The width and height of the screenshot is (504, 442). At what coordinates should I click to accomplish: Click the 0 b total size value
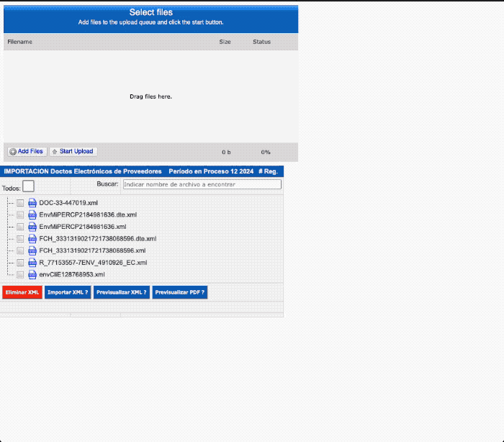point(226,152)
